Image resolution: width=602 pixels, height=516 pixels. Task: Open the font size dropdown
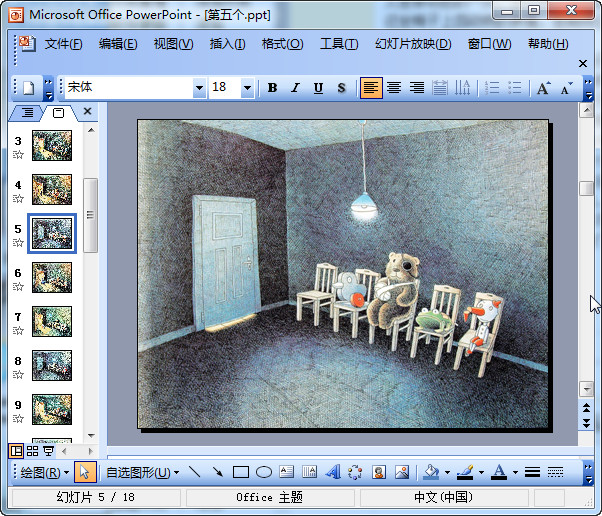pos(248,88)
